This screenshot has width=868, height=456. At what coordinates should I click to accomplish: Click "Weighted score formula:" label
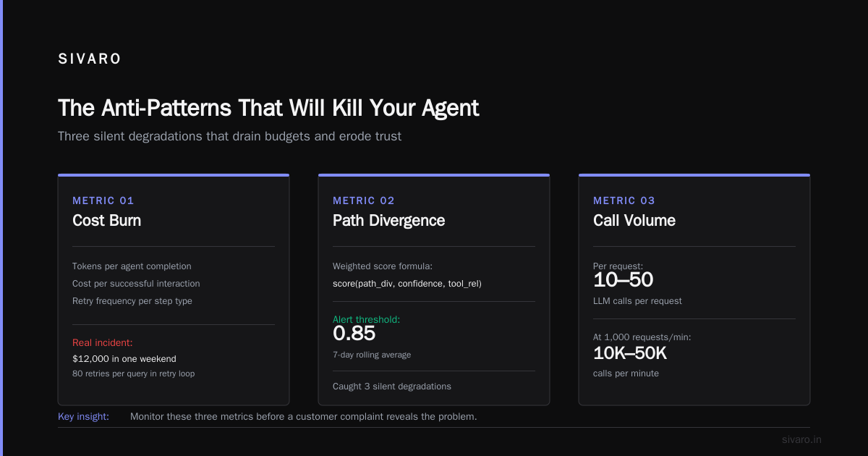coord(381,266)
